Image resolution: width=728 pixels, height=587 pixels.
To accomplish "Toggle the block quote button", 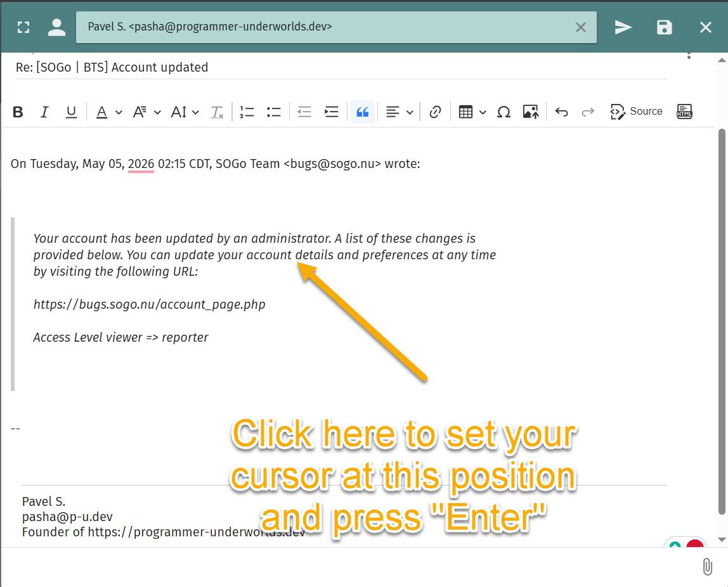I will point(363,112).
